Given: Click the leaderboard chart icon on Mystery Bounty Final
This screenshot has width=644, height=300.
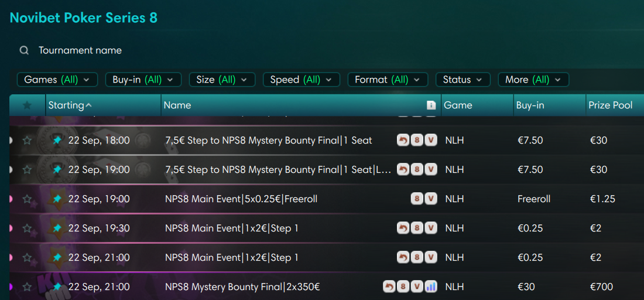Looking at the screenshot, I should 431,287.
